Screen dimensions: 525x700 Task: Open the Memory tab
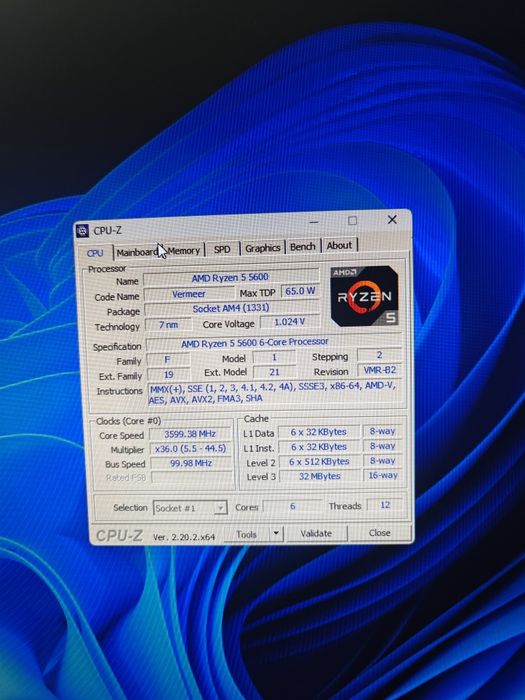coord(184,250)
